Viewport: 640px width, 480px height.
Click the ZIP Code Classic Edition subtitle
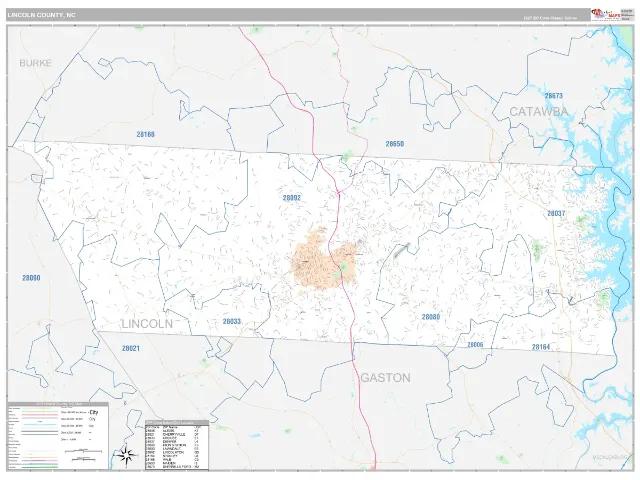[550, 18]
